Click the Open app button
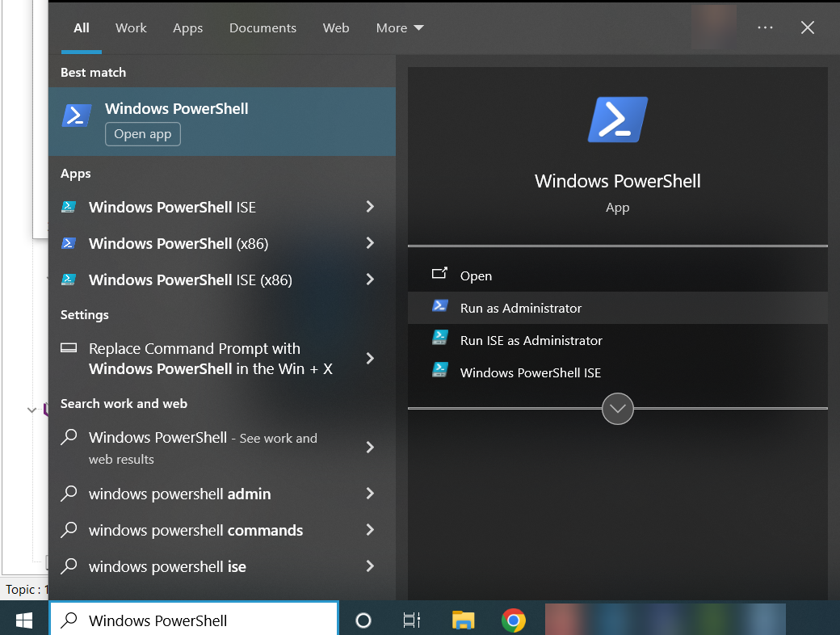The image size is (840, 635). point(143,134)
